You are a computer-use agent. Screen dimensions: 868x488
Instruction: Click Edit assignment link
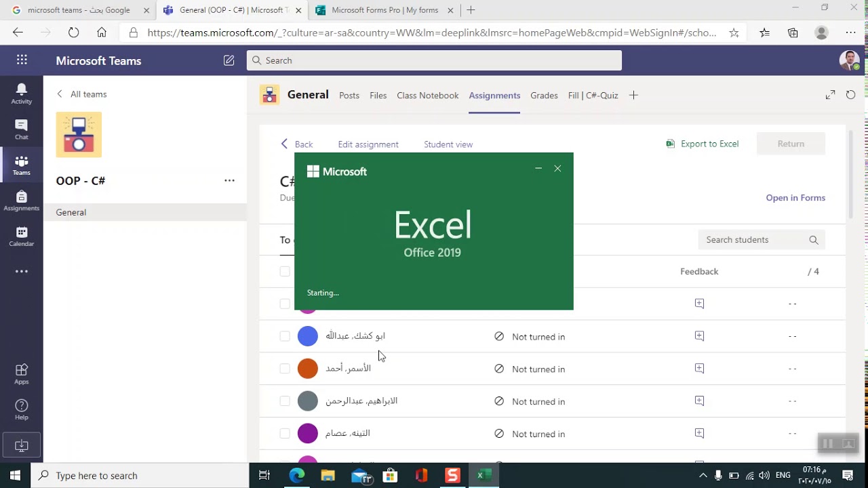pos(368,144)
